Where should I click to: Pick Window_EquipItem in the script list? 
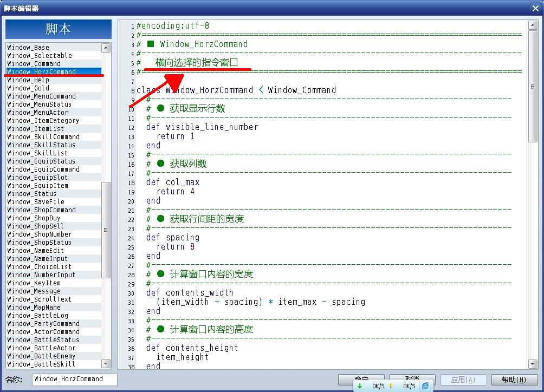tap(54, 185)
